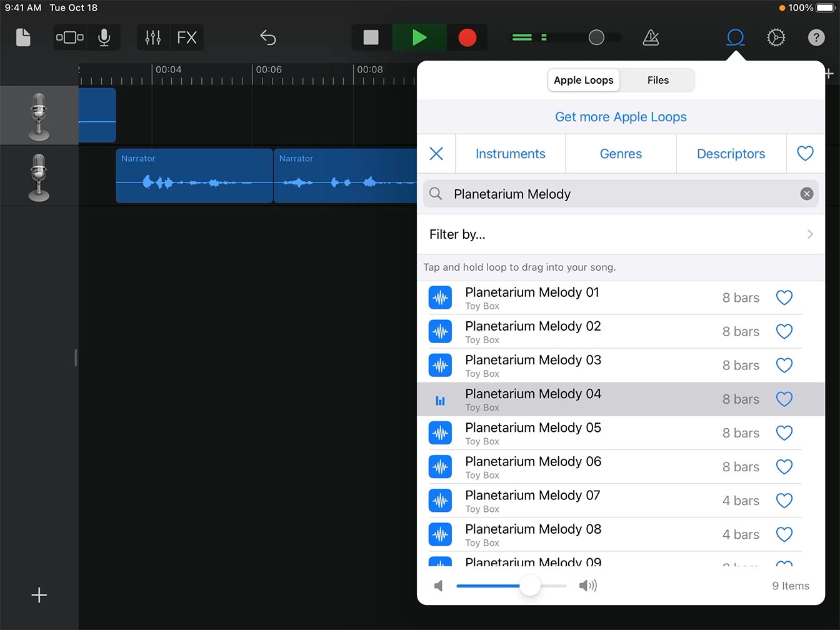Favorite Planetarium Melody 01
Screen dimensions: 840x630
pos(784,297)
